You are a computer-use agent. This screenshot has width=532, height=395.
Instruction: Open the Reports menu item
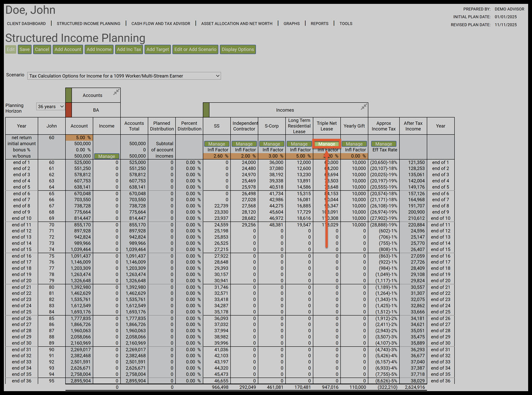coord(319,24)
